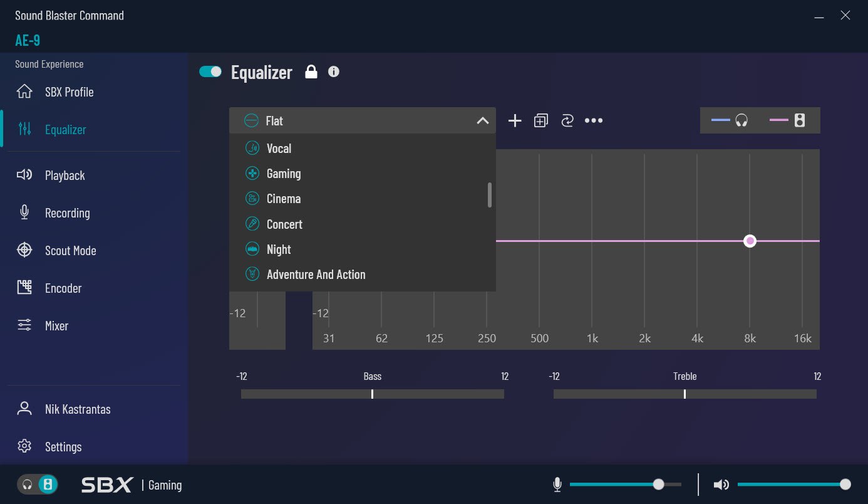
Task: Click the microphone volume slider knob
Action: point(658,484)
